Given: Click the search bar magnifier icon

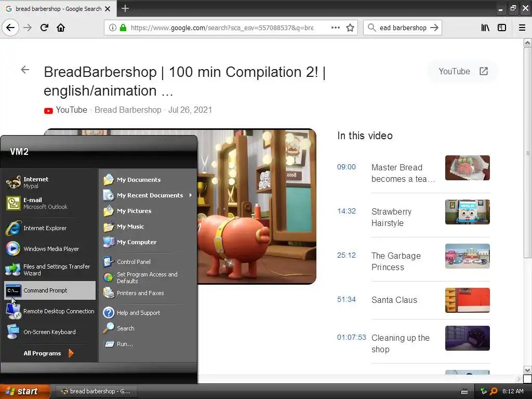Looking at the screenshot, I should (372, 28).
